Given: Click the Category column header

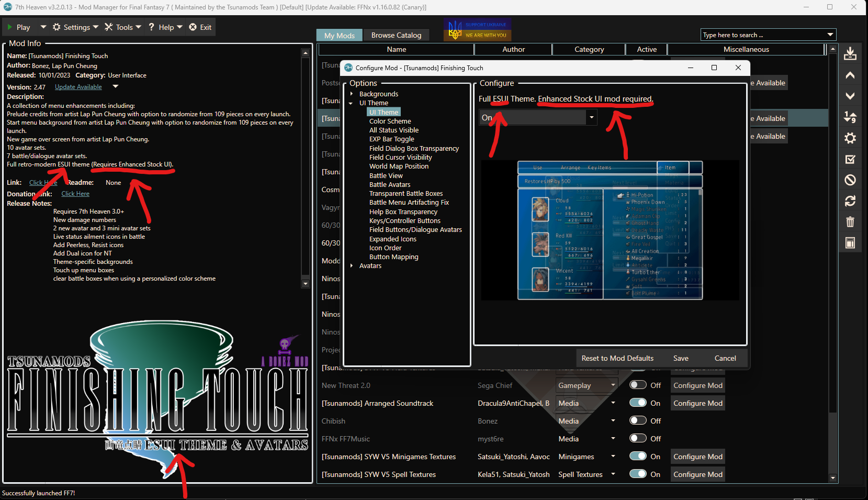Looking at the screenshot, I should [589, 49].
